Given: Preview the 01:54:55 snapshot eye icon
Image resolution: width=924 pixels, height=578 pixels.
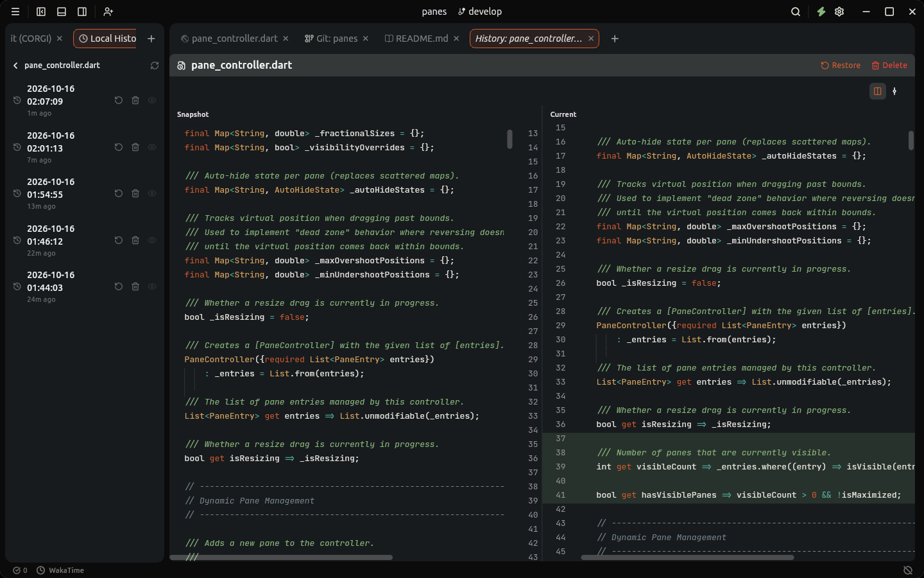Looking at the screenshot, I should [152, 193].
